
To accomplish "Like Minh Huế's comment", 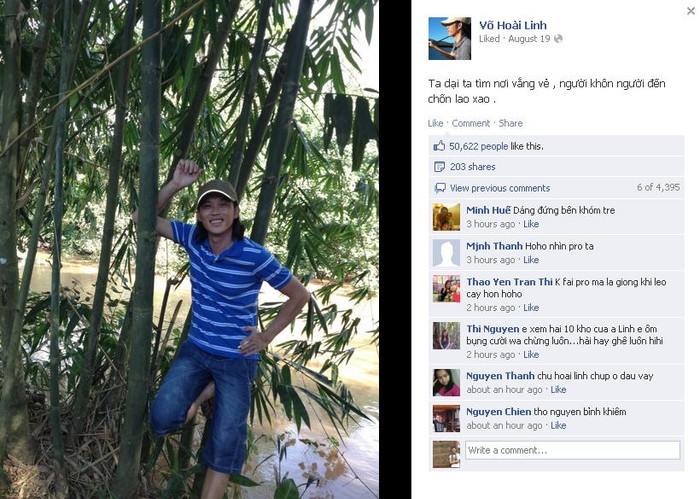I will 531,224.
